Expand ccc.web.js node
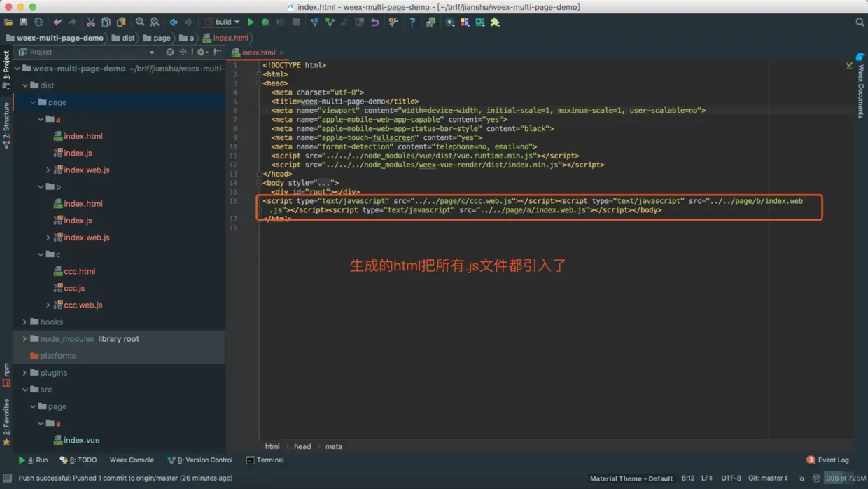868x489 pixels. coord(48,305)
